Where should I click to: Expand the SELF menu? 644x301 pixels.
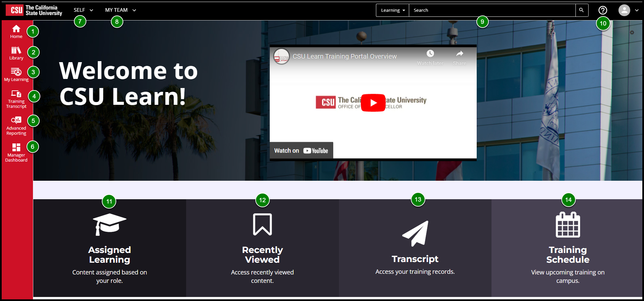click(x=83, y=10)
